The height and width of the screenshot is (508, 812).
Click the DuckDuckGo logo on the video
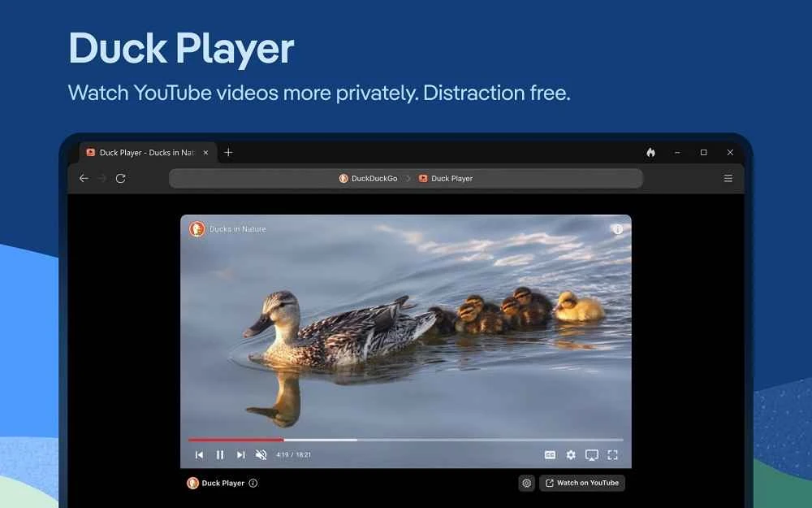[197, 228]
